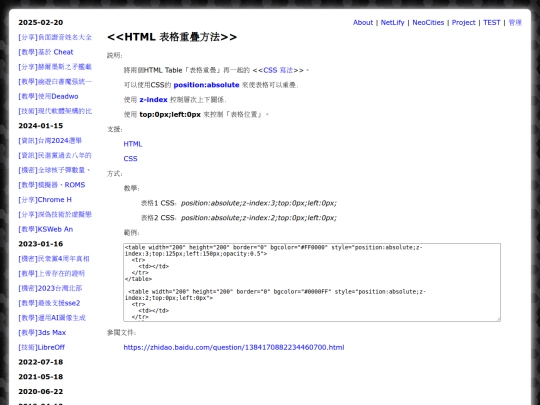Viewport: 540px width, 405px height.
Task: Open the LibreOff sidebar link
Action: click(42, 347)
